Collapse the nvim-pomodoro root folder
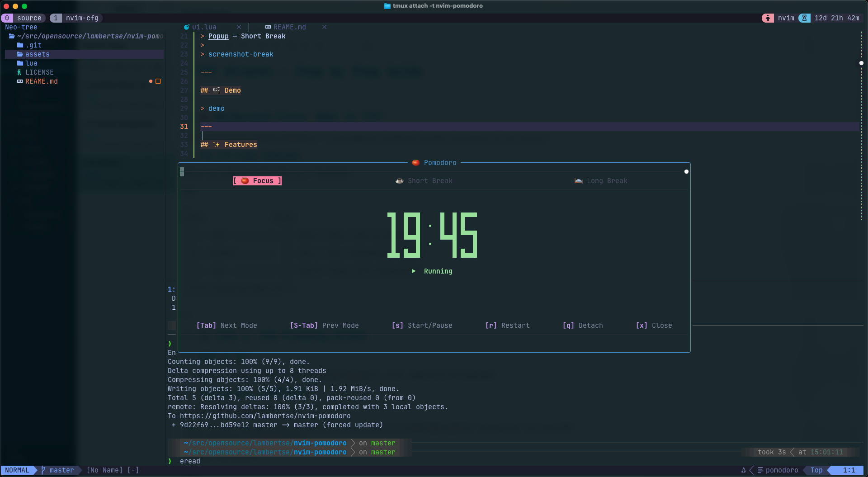Image resolution: width=868 pixels, height=477 pixels. tap(86, 36)
